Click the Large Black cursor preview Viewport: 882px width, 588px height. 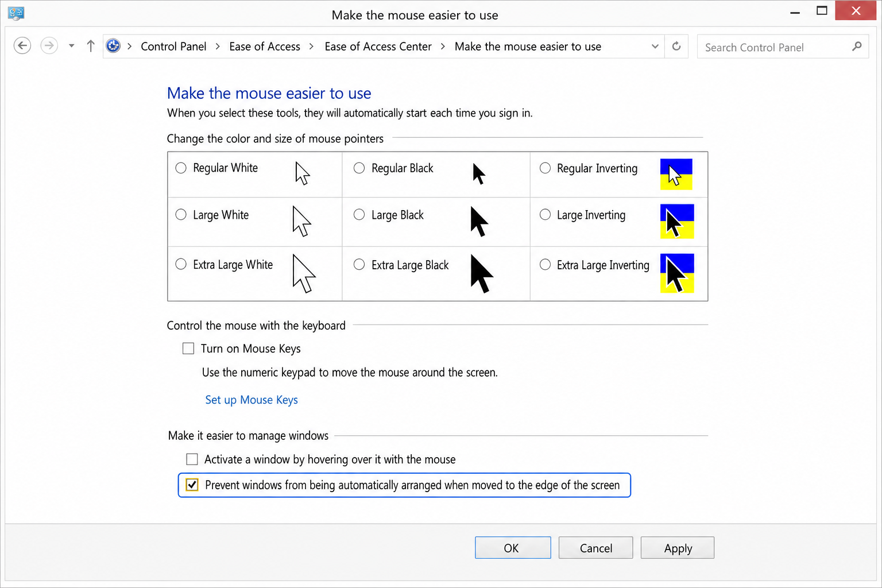pos(479,222)
